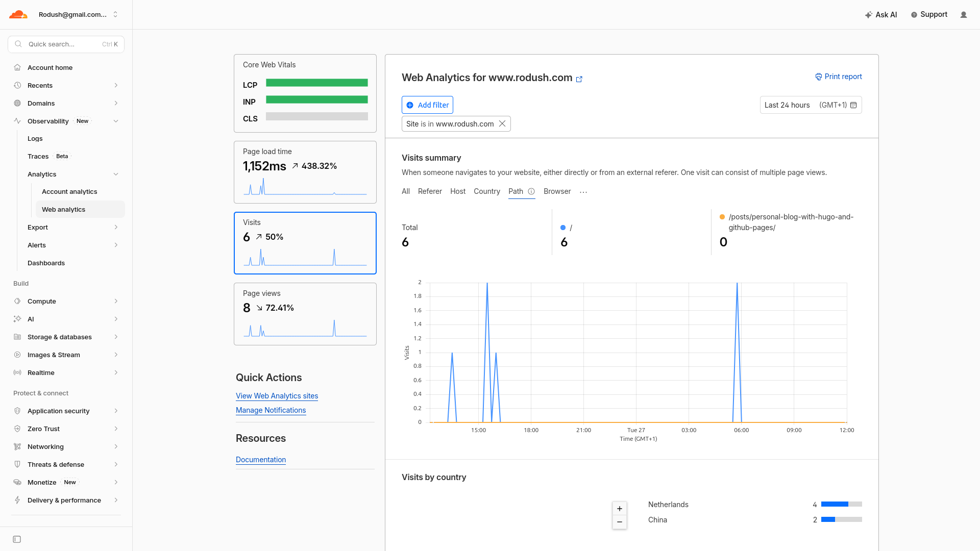Open Manage Notifications link

[271, 410]
